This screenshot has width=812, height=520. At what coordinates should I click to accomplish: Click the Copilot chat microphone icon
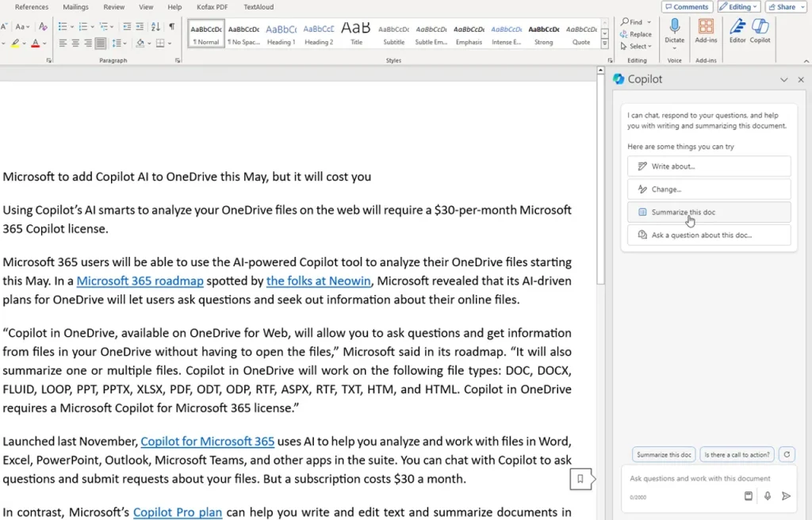(768, 496)
